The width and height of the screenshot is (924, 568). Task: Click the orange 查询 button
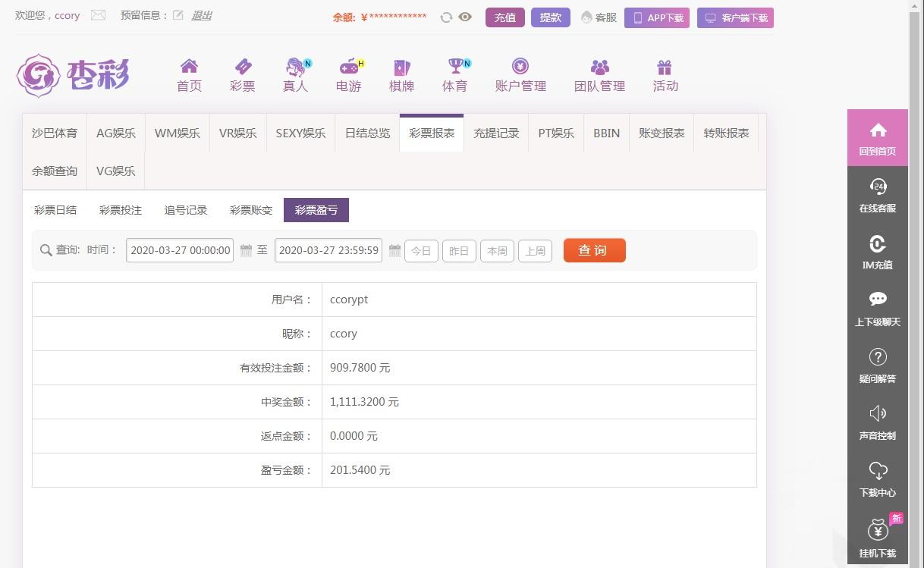point(595,250)
